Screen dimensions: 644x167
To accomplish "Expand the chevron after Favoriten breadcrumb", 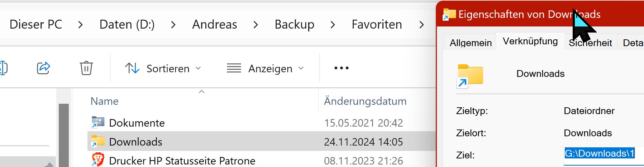I will [421, 25].
